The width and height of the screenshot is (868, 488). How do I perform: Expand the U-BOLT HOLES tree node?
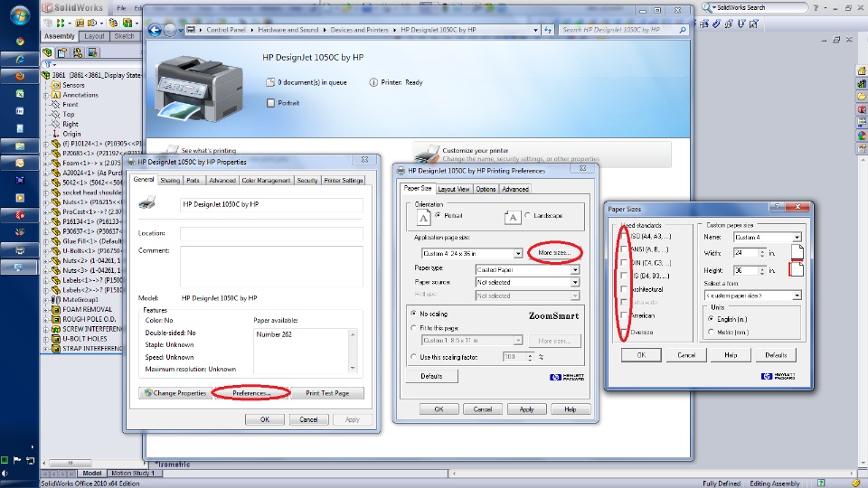pos(46,339)
